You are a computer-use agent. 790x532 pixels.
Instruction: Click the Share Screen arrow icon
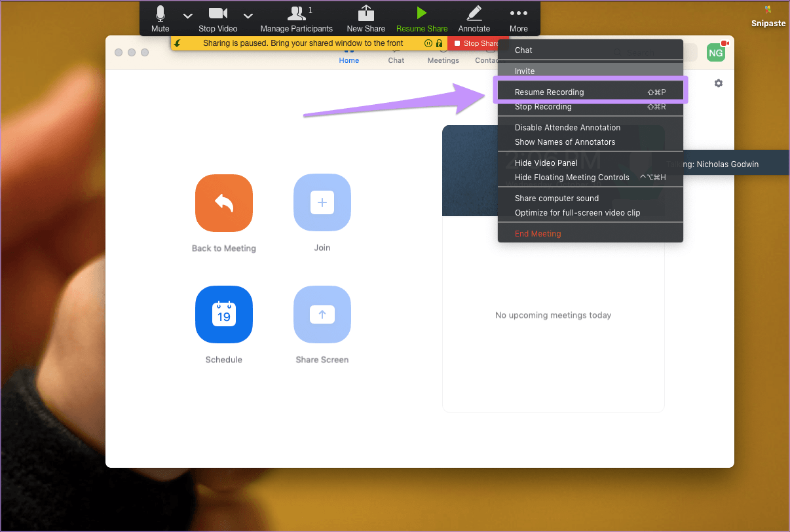click(322, 314)
